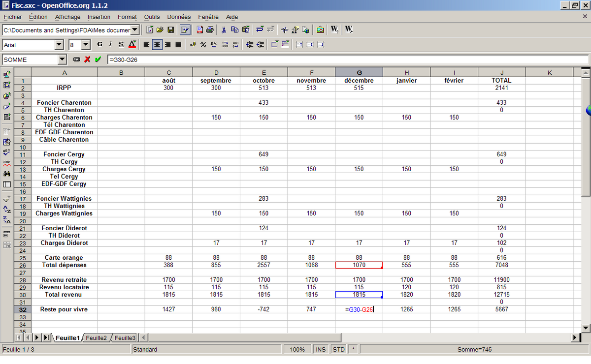Screen dimensions: 591x364
Task: Switch to the Feuille3 sheet tab
Action: 125,338
